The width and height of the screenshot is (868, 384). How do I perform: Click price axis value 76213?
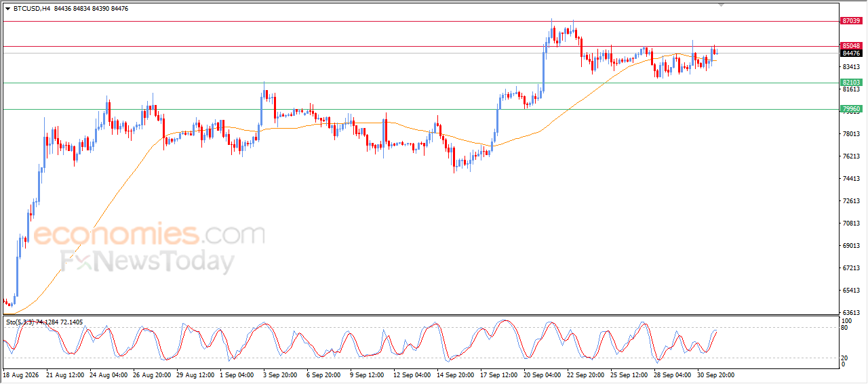851,156
